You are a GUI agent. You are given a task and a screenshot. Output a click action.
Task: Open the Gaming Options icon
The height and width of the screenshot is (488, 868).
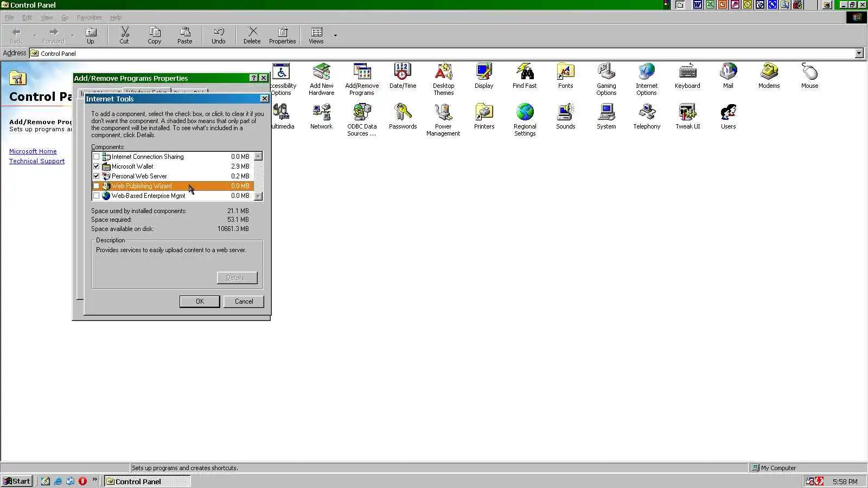(606, 79)
